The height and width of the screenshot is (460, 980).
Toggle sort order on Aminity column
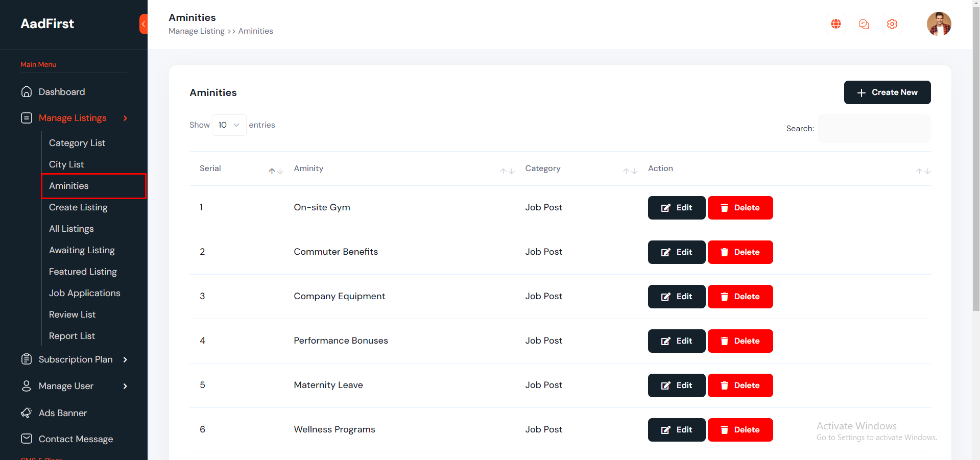click(x=507, y=171)
